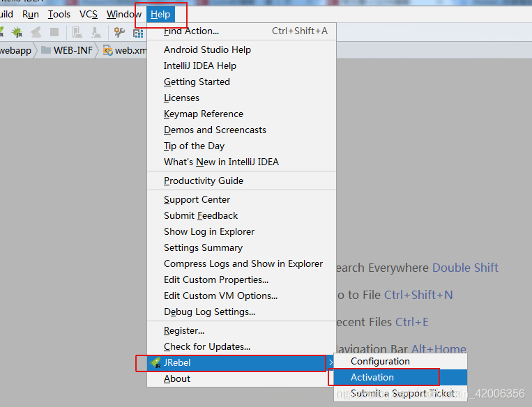
Task: Click the grayed-out rocket icon in toolbar
Action: click(36, 33)
